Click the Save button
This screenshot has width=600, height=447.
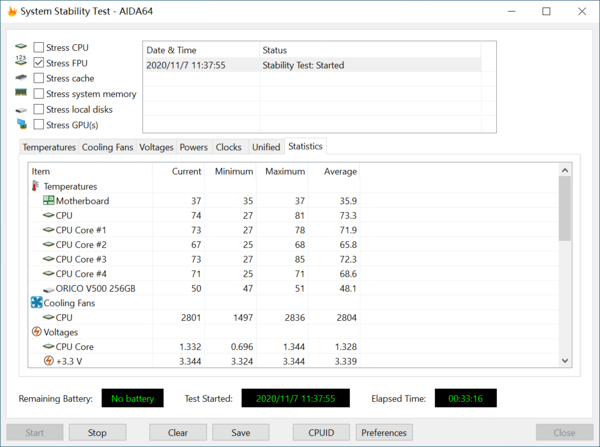click(x=241, y=432)
